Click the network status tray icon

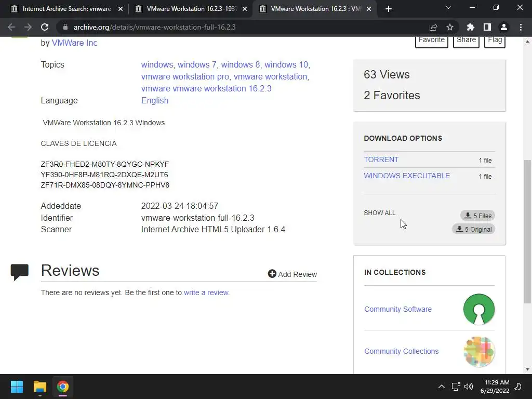(x=456, y=387)
